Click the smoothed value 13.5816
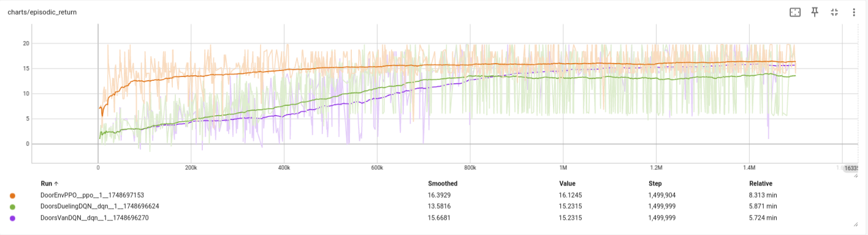Image resolution: width=868 pixels, height=235 pixels. pos(440,206)
